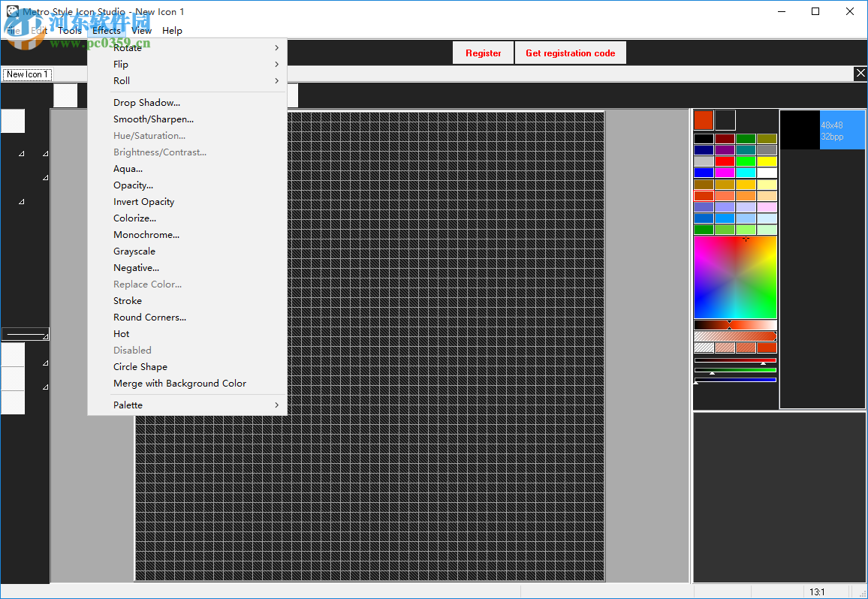Select the 48x48 32bpp image format thumbnail
Viewport: 868px width, 599px height.
click(x=822, y=130)
